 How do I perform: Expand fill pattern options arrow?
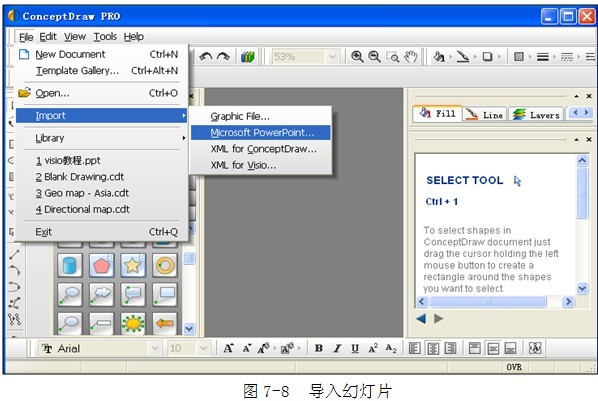click(530, 57)
